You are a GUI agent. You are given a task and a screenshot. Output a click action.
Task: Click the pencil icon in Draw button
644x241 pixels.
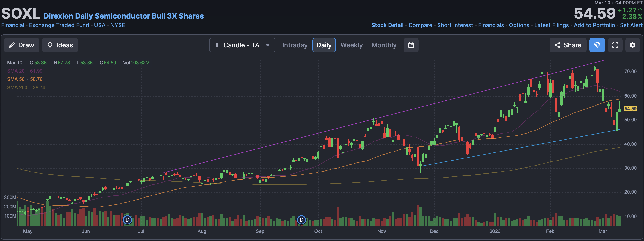[12, 45]
